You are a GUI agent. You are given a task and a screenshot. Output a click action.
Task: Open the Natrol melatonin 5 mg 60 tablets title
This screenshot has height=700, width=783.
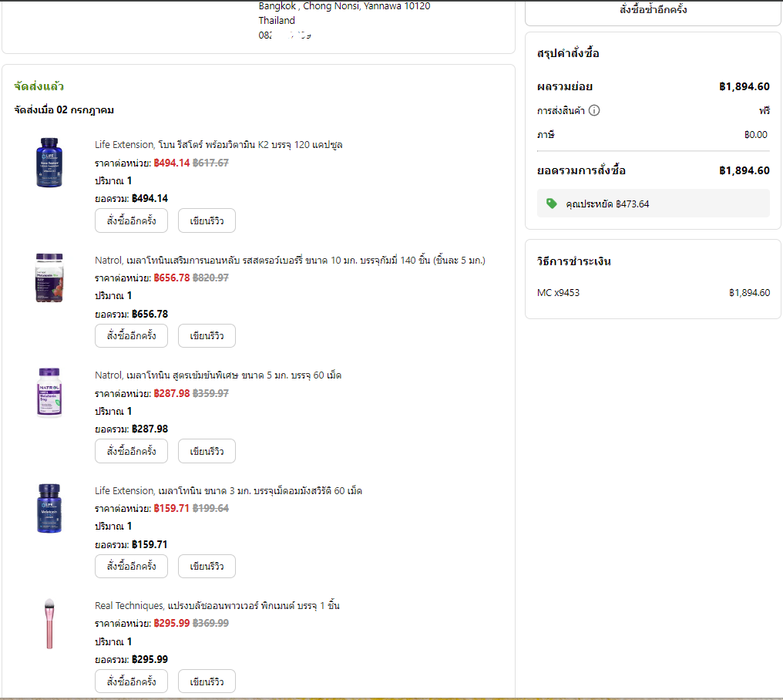[218, 375]
